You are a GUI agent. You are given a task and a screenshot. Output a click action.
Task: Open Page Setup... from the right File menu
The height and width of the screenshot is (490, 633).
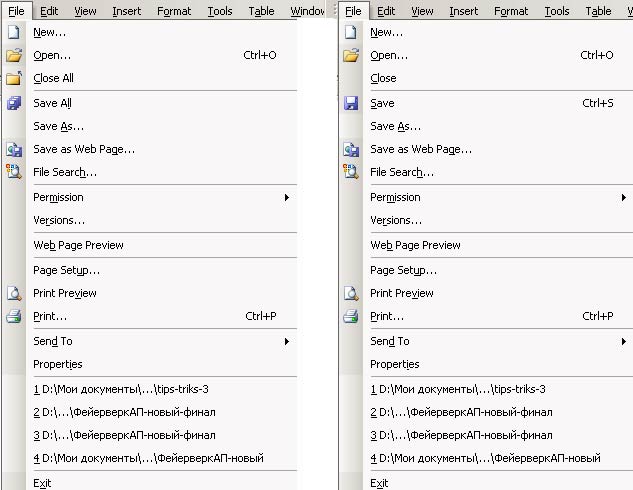[403, 270]
